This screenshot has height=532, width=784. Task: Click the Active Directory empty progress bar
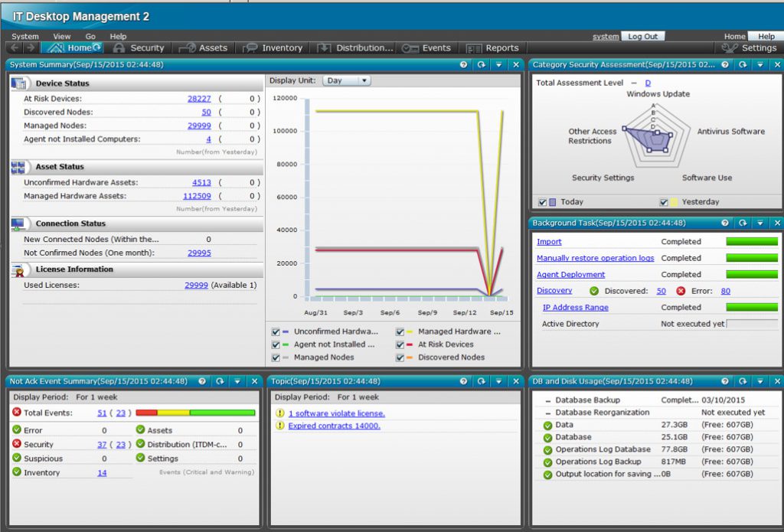tap(752, 324)
